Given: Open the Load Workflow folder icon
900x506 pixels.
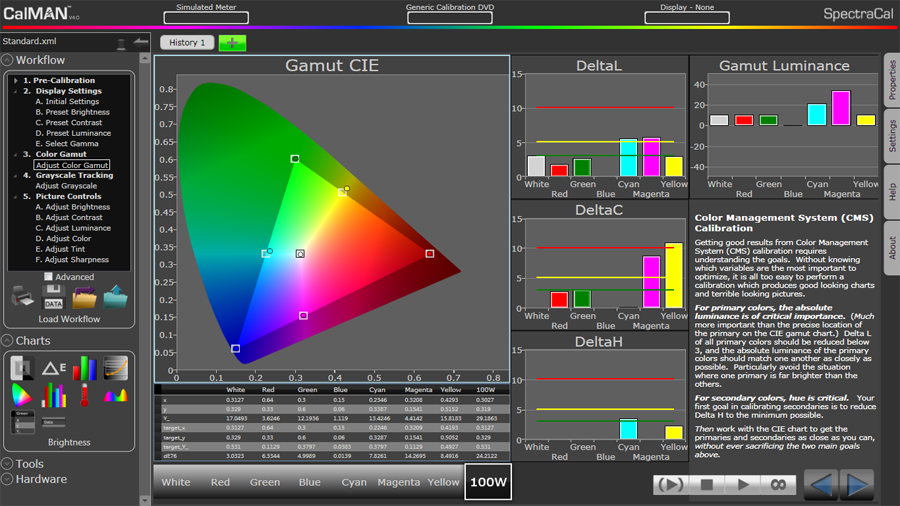Looking at the screenshot, I should [x=85, y=297].
